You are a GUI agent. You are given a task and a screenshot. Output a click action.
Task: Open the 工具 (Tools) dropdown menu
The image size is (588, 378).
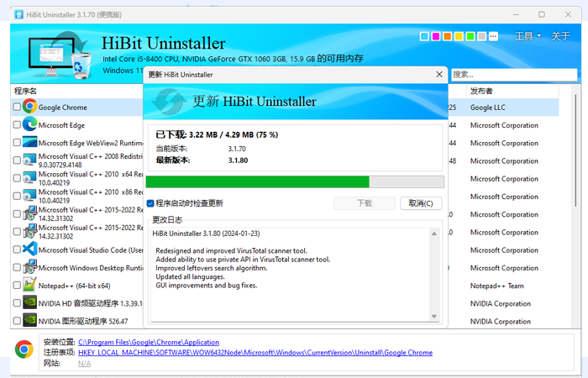528,36
